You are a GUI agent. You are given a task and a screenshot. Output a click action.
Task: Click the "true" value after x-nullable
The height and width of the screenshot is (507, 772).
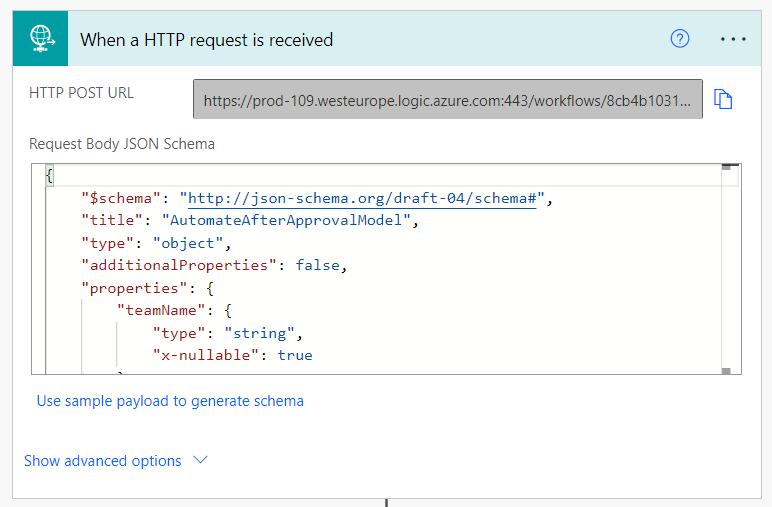tap(295, 355)
